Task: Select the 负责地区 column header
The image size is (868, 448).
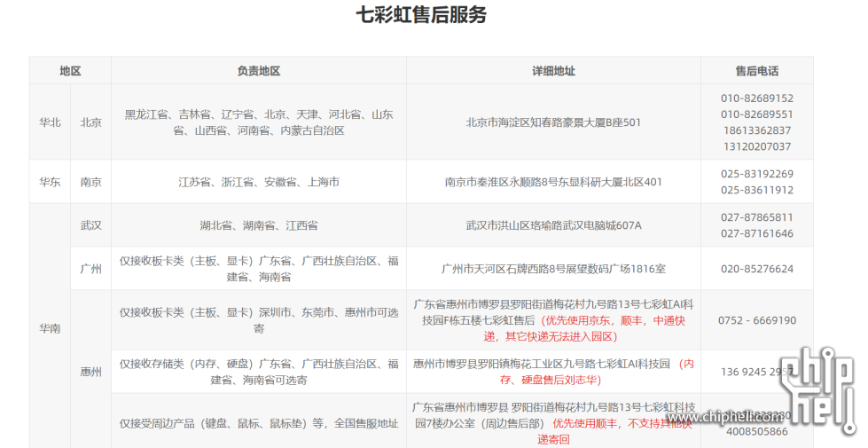Action: tap(259, 71)
